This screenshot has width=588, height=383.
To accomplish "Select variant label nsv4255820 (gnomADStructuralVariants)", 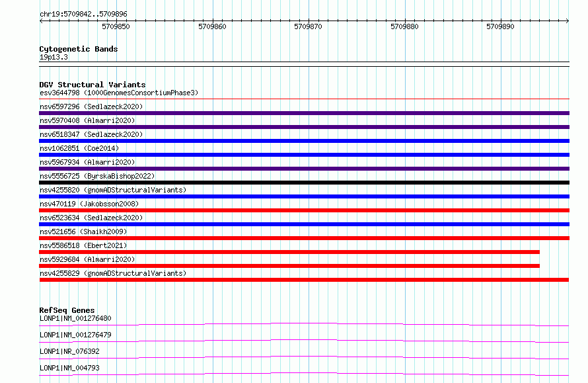I will point(113,190).
